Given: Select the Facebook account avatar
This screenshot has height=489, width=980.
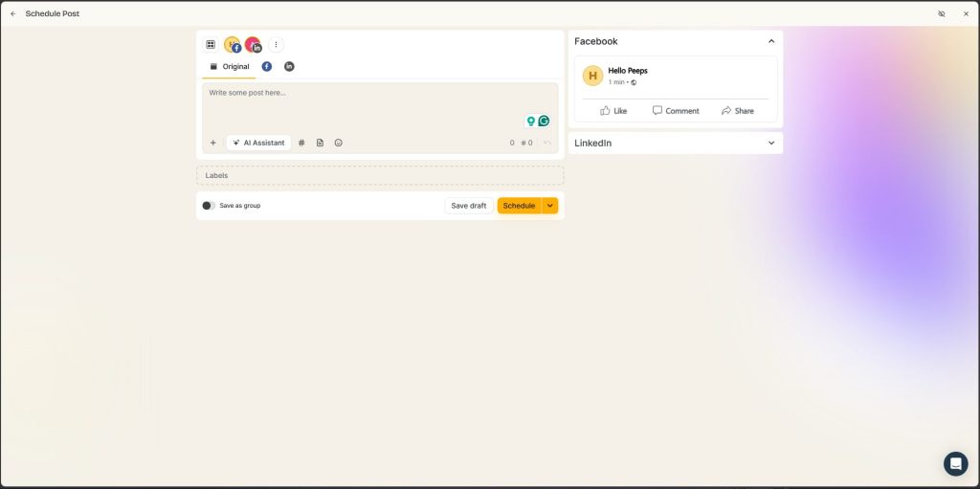Looking at the screenshot, I should tap(233, 45).
